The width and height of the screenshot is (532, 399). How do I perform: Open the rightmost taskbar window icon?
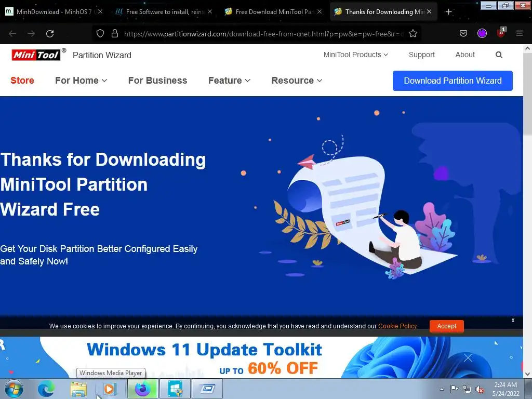coord(207,389)
